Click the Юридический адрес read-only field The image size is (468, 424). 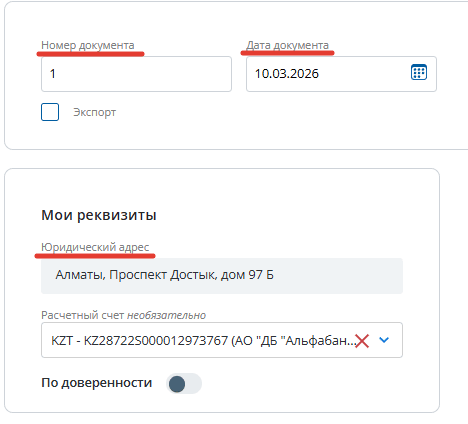click(222, 276)
